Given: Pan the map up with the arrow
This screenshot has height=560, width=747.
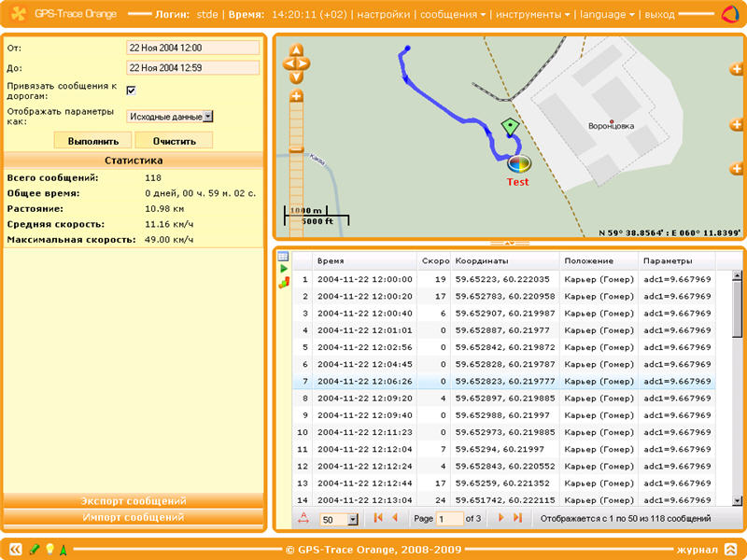Looking at the screenshot, I should (x=296, y=50).
